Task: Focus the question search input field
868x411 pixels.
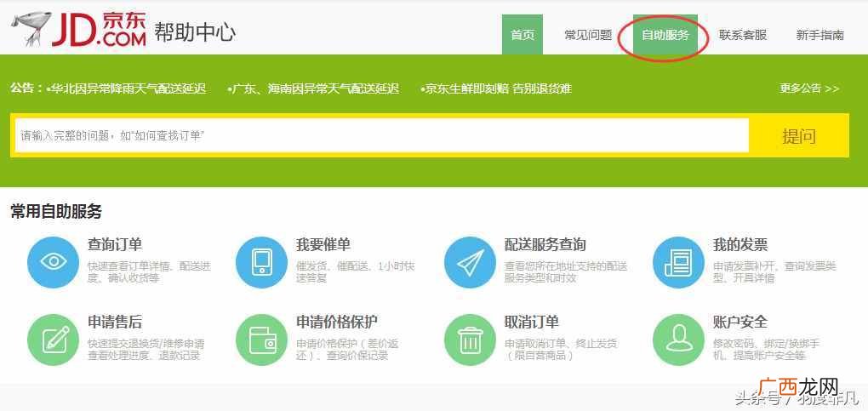Action: click(382, 135)
